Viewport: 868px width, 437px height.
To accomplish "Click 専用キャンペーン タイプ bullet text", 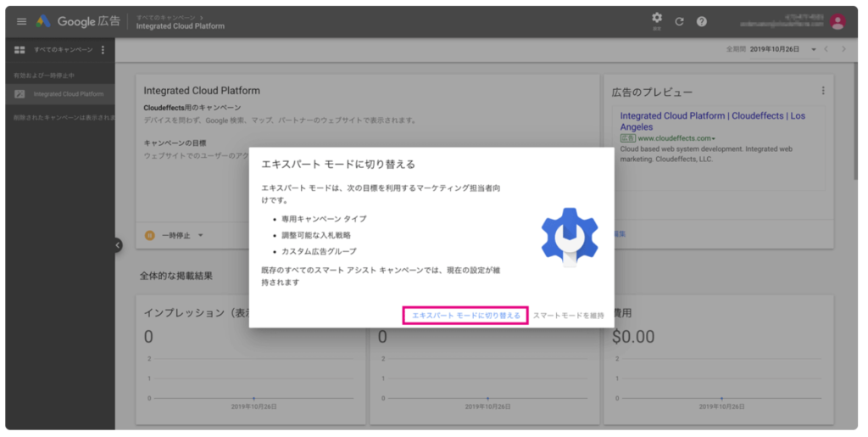I will (324, 219).
